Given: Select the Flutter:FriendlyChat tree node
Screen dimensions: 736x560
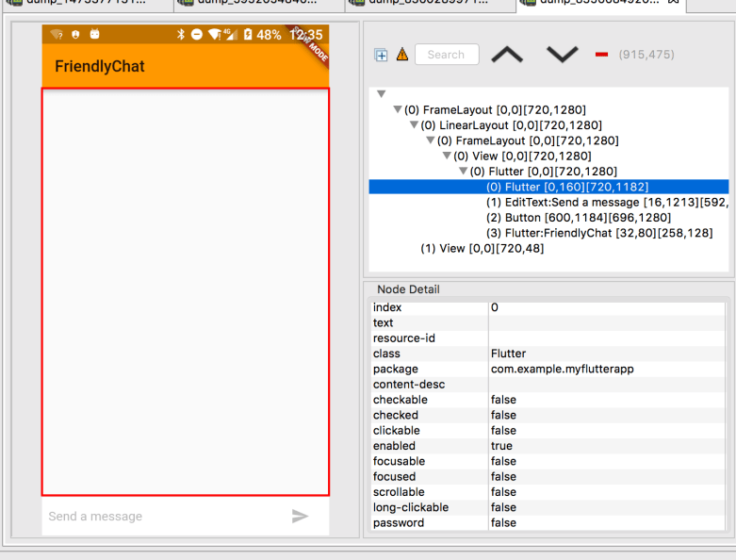Looking at the screenshot, I should pyautogui.click(x=599, y=233).
